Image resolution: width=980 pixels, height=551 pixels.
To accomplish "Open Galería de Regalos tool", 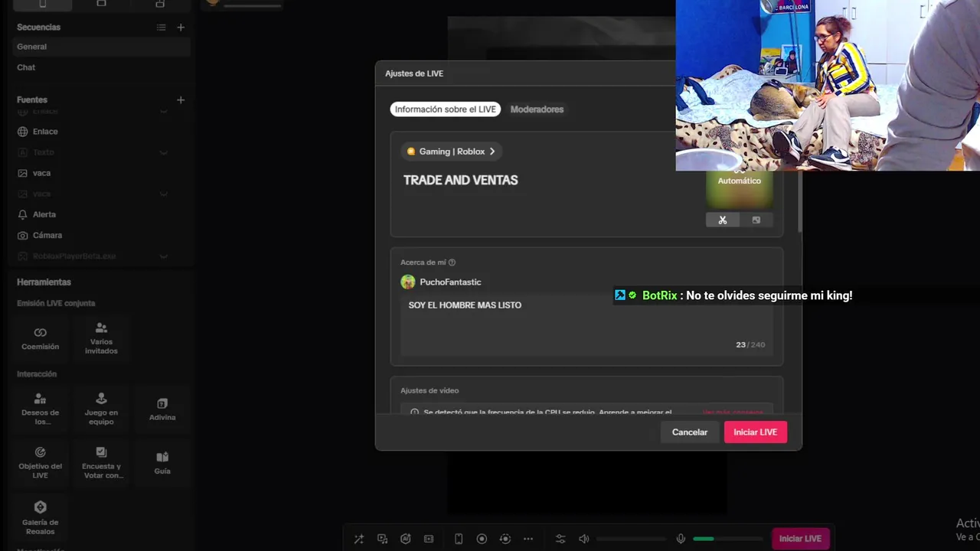I will tap(40, 517).
